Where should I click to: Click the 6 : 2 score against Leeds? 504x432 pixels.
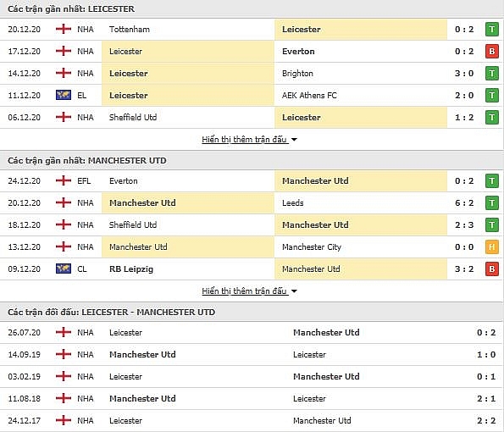click(x=464, y=202)
